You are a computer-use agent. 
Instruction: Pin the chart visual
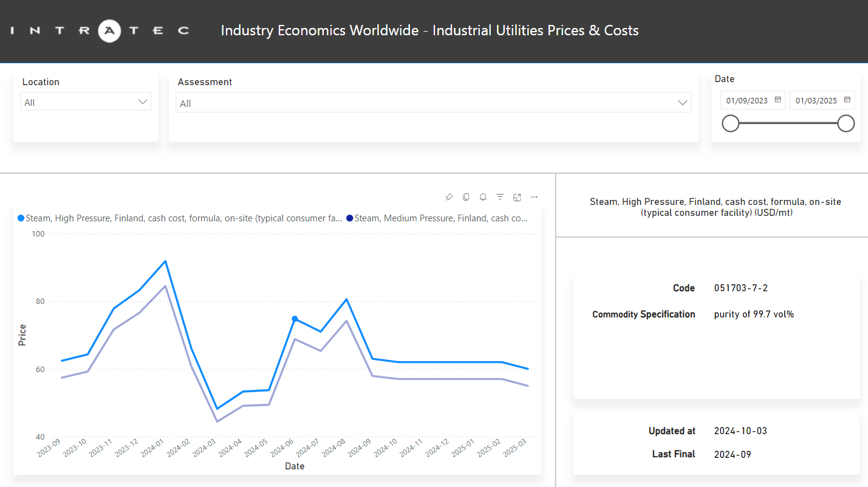tap(449, 197)
